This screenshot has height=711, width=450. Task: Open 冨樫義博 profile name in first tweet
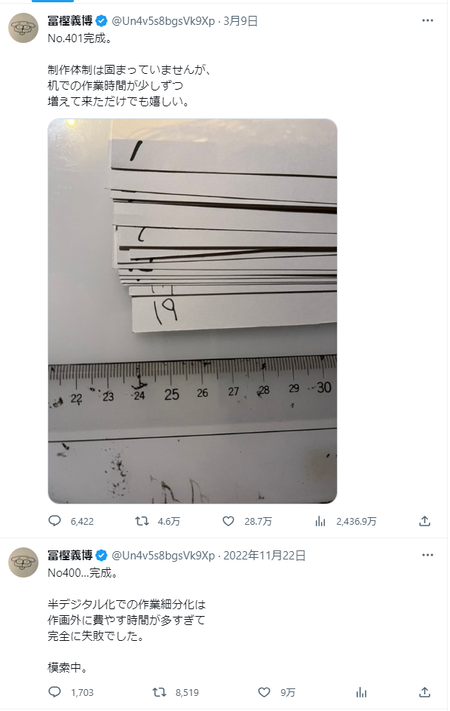(70, 21)
